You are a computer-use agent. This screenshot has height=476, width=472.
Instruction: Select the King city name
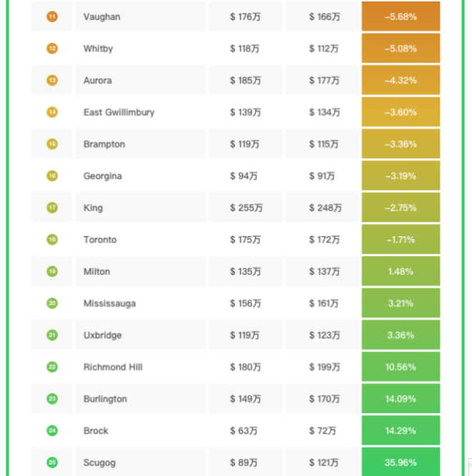click(93, 208)
